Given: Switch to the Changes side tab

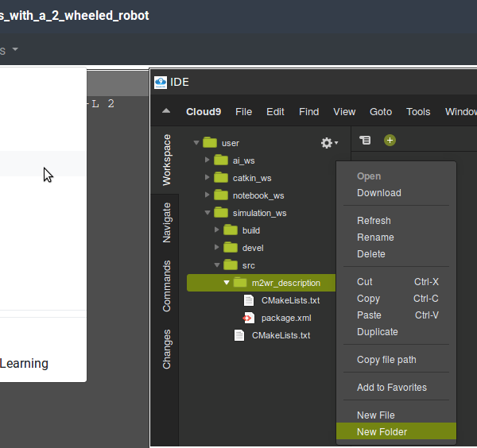Looking at the screenshot, I should point(166,350).
